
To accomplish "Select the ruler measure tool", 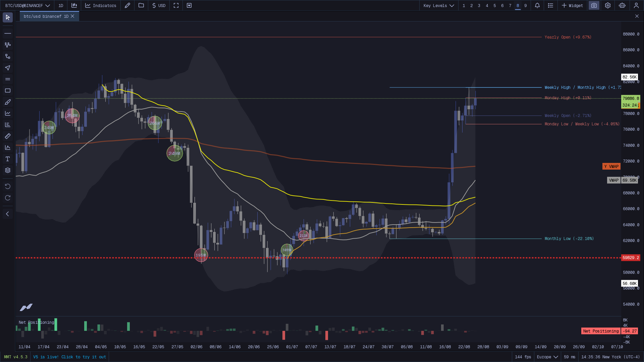I will click(8, 136).
